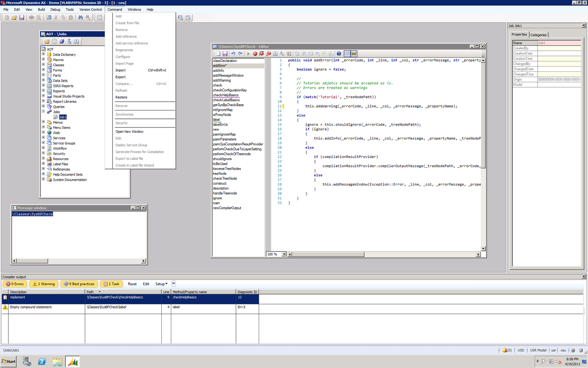Expand the Forms node in the AOT

43,70
